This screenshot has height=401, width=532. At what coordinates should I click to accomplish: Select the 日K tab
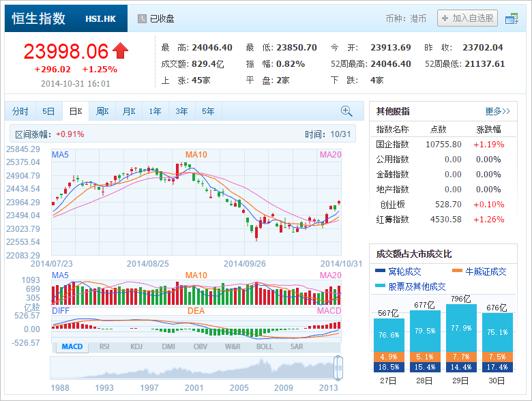(76, 111)
